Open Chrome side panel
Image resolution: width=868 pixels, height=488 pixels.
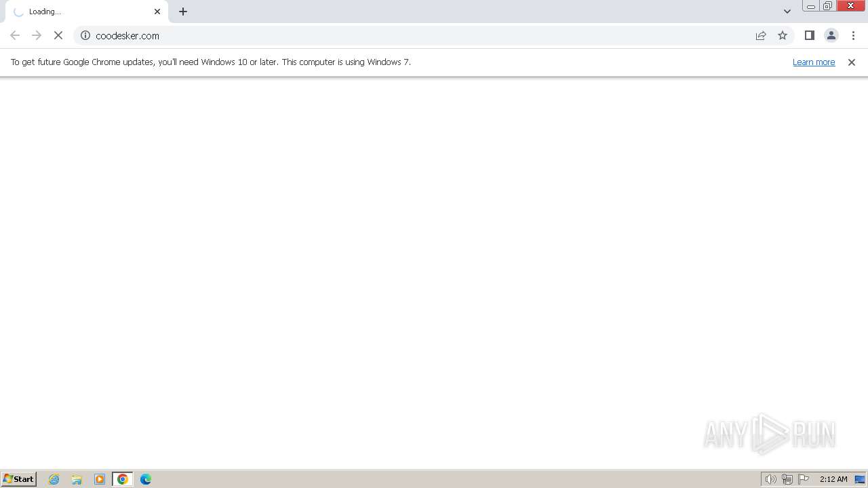[809, 35]
